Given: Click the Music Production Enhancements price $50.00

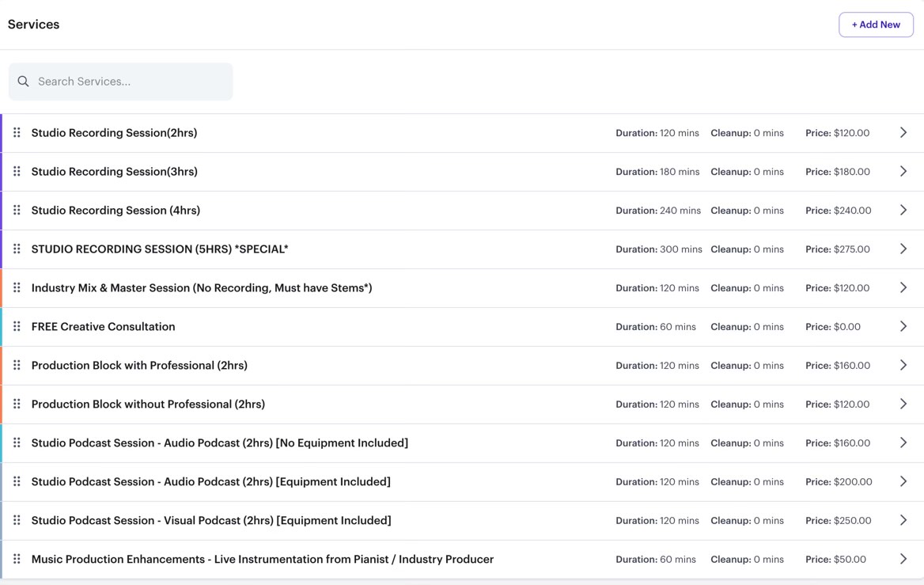Looking at the screenshot, I should pyautogui.click(x=849, y=560).
